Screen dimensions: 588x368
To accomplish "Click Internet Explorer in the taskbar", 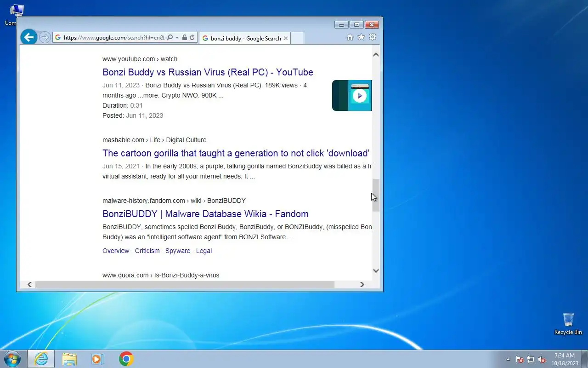I will [41, 359].
